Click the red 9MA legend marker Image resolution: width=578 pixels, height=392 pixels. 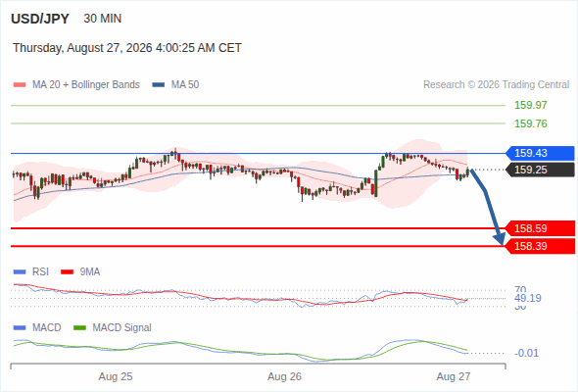(x=67, y=272)
